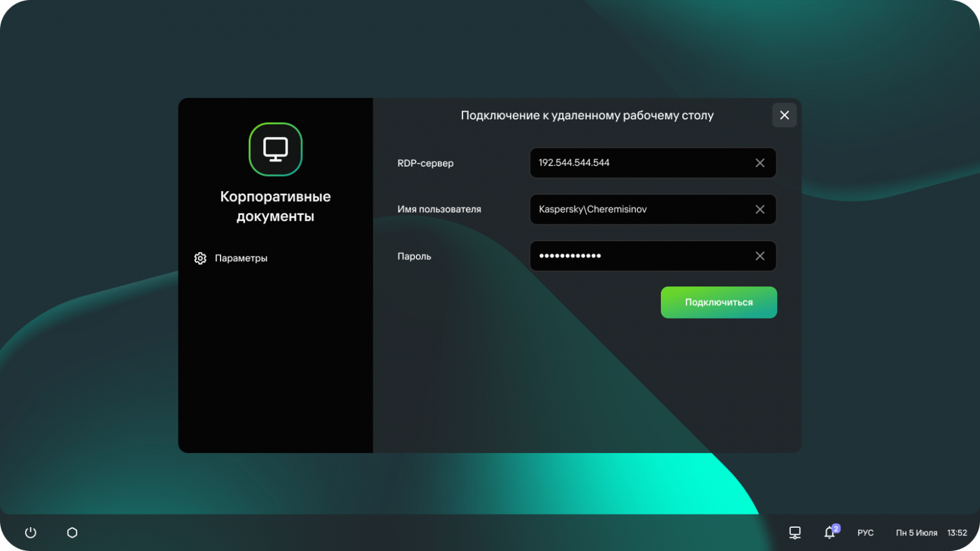Focus the Пароль password input
Screen dimensions: 980x551
(x=653, y=256)
